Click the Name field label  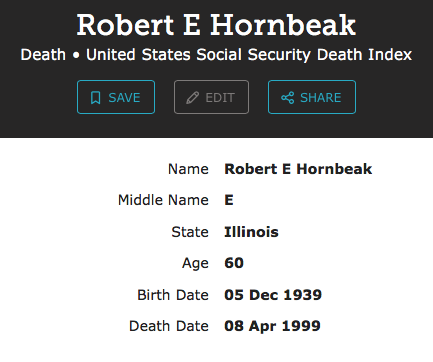pyautogui.click(x=188, y=169)
